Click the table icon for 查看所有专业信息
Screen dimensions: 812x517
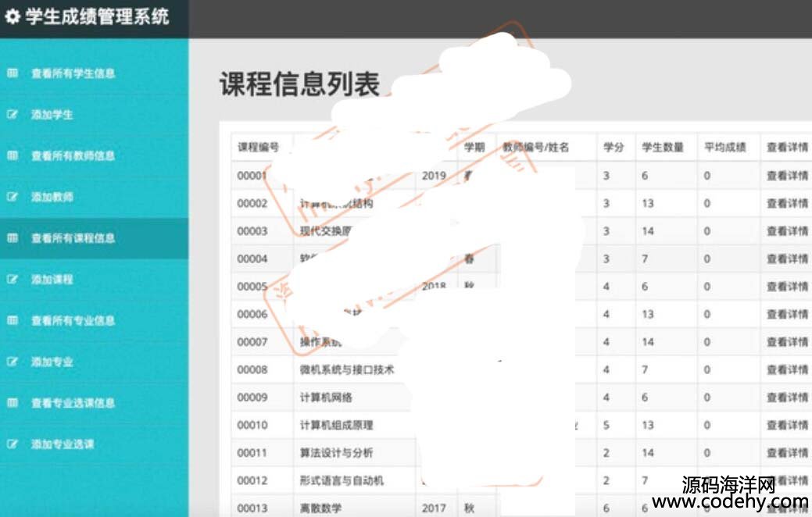(13, 320)
